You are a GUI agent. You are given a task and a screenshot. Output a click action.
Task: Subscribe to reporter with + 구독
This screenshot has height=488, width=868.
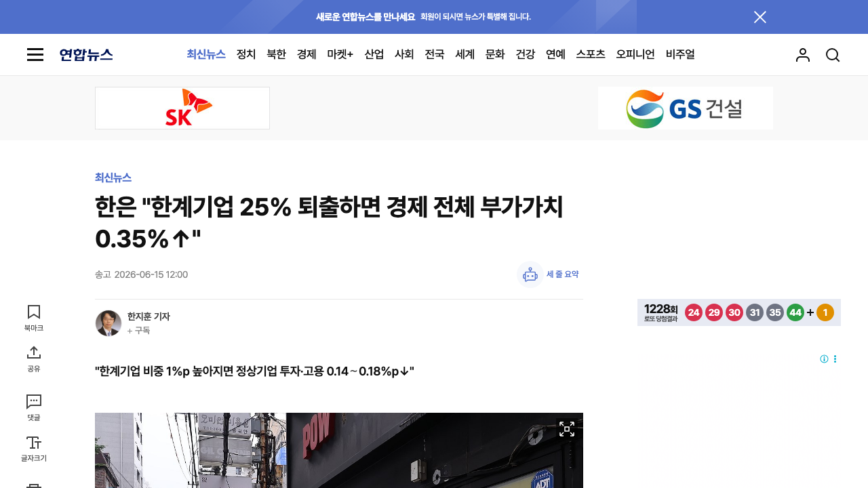pyautogui.click(x=138, y=331)
